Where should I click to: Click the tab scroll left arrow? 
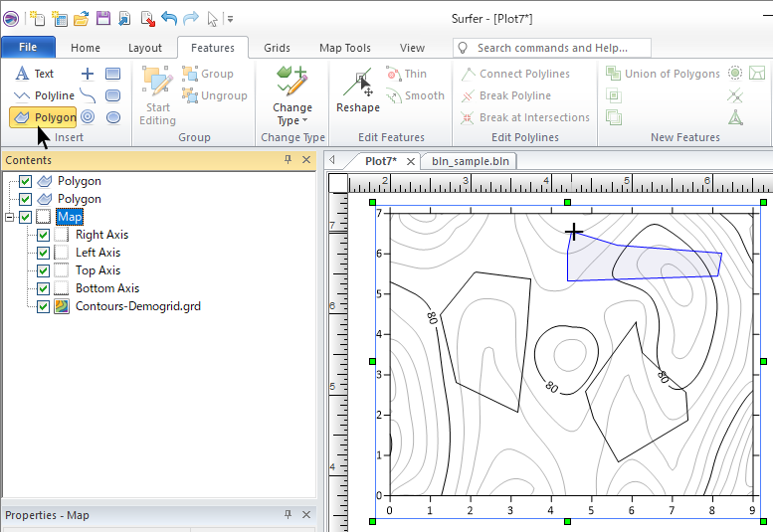(332, 159)
